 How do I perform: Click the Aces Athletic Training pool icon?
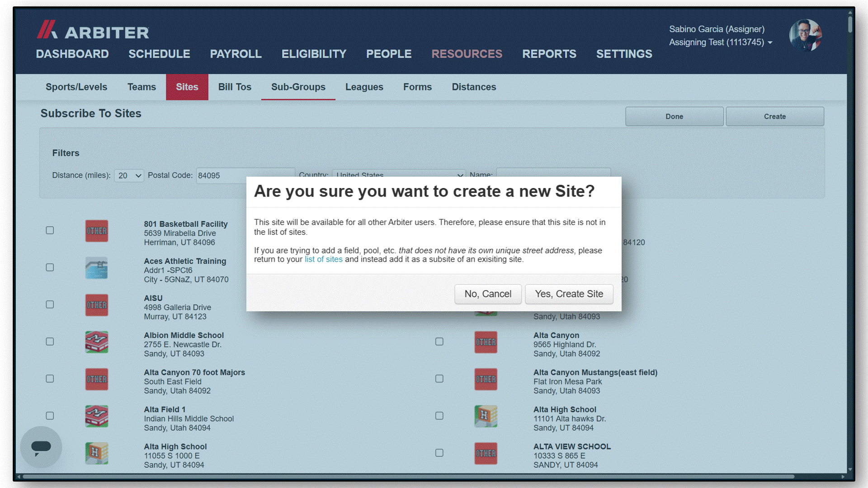(x=97, y=268)
